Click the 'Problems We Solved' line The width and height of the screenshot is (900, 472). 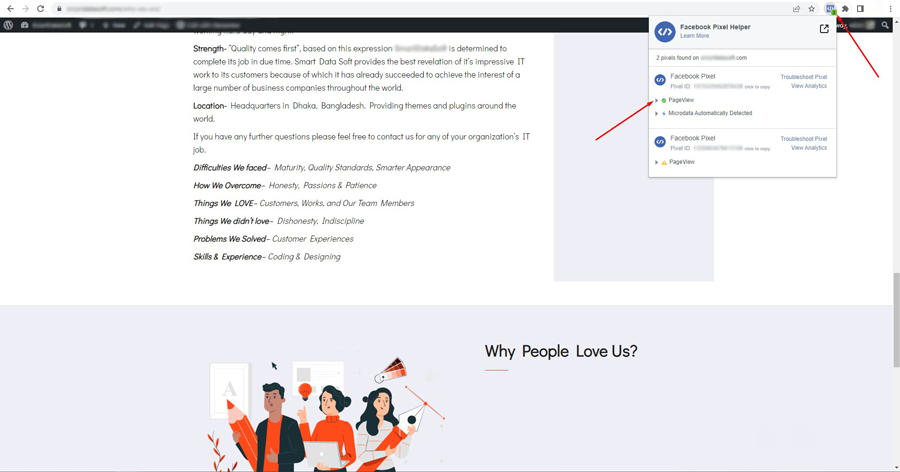(273, 239)
